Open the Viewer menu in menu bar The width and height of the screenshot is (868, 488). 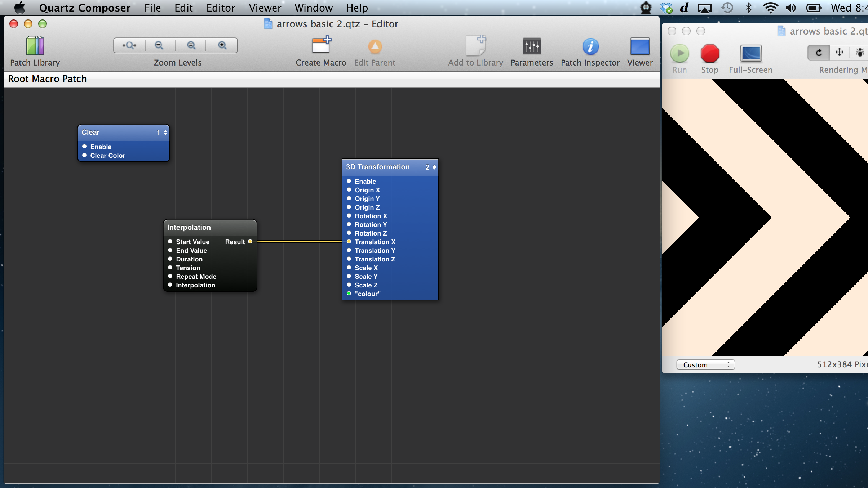(265, 8)
